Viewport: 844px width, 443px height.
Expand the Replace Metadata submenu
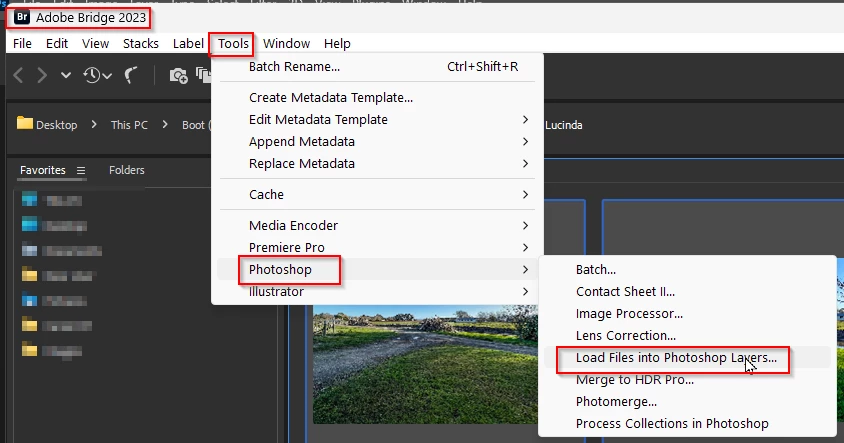click(377, 164)
